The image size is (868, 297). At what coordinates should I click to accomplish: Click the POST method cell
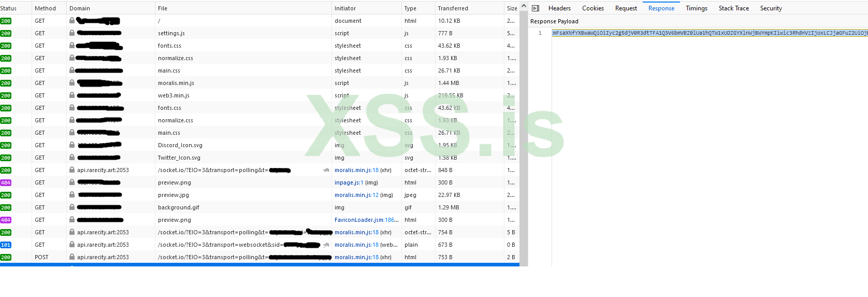pos(41,257)
